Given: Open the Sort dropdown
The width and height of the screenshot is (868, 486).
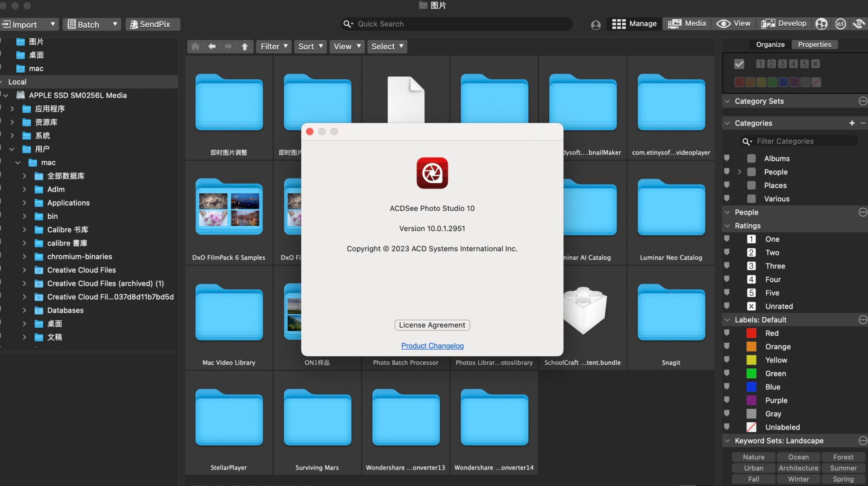Looking at the screenshot, I should (310, 46).
